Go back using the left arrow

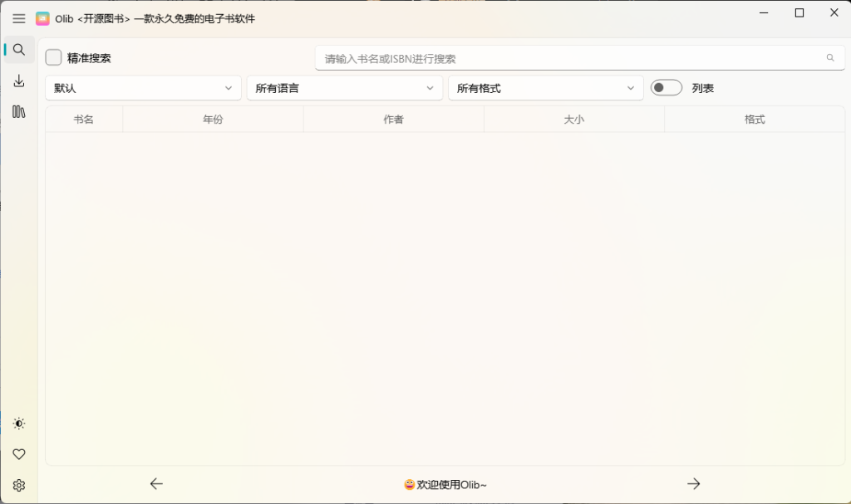(156, 483)
